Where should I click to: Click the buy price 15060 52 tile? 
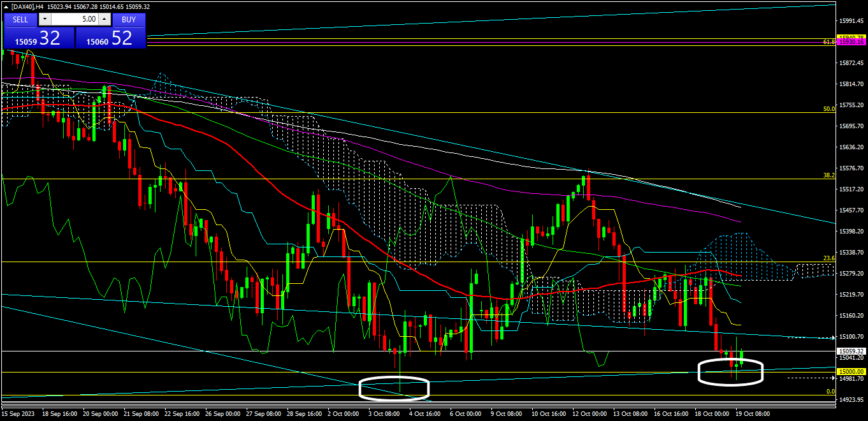click(111, 38)
